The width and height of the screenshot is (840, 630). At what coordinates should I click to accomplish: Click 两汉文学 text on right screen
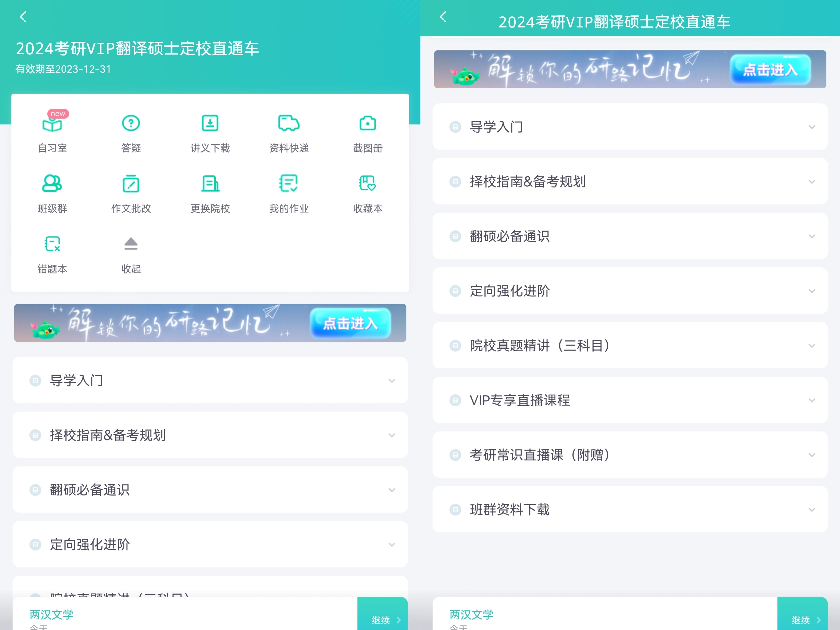(x=471, y=614)
